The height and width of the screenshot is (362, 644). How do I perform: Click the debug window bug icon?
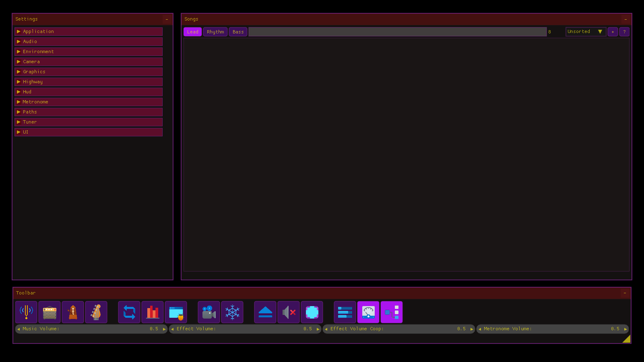coord(176,312)
